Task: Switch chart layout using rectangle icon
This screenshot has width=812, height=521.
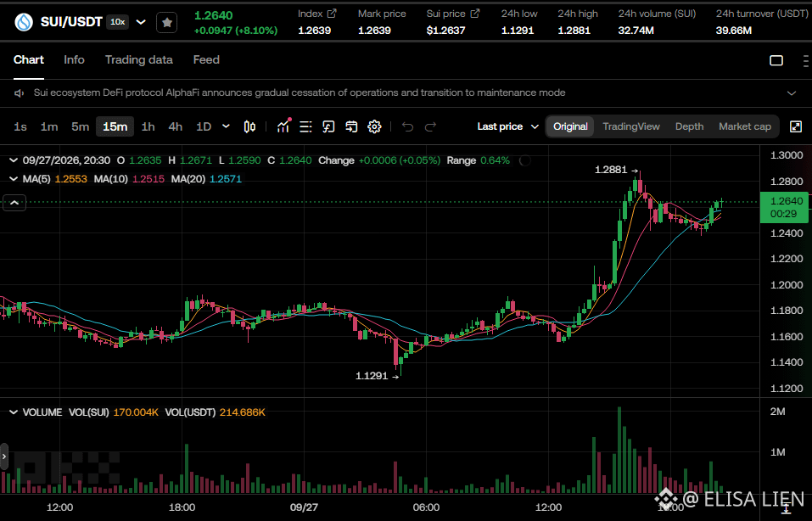Action: tap(776, 60)
